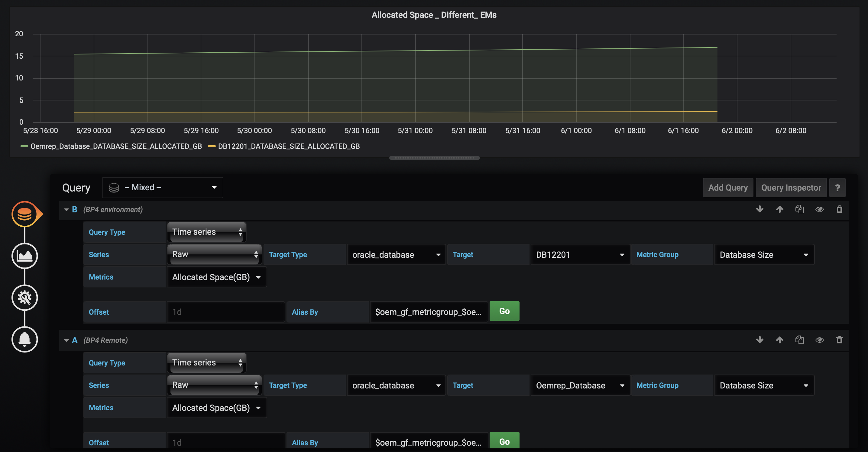The image size is (868, 452).
Task: Toggle Oemrep_Database series in legend
Action: 116,146
